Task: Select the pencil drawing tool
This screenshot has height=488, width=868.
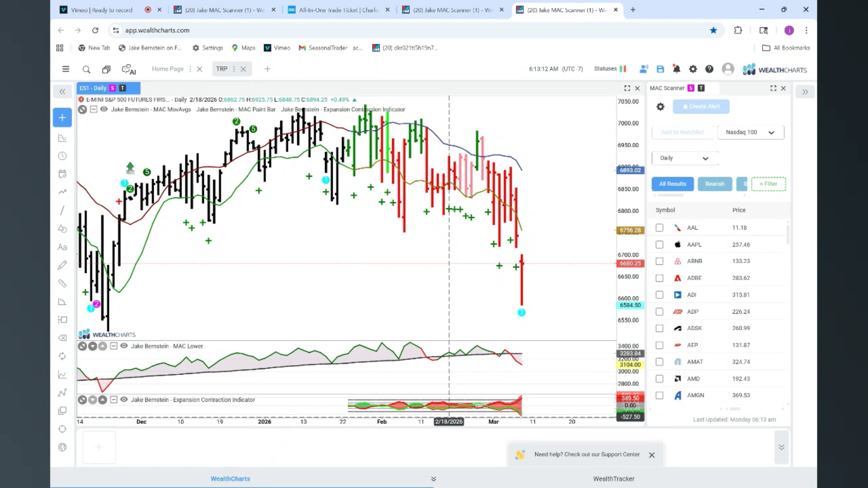Action: tap(62, 265)
